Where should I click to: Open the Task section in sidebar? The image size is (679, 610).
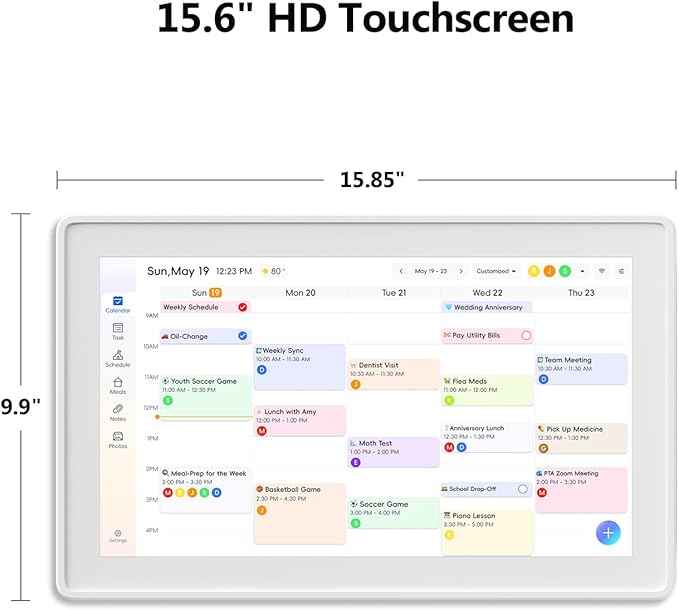tap(118, 331)
